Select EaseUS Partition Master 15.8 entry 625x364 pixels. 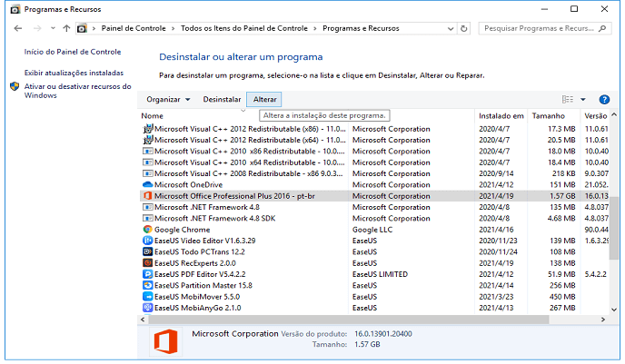[203, 286]
